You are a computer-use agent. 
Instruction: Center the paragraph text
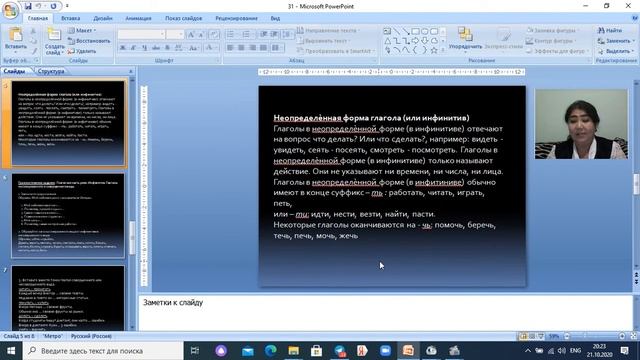[x=241, y=48]
